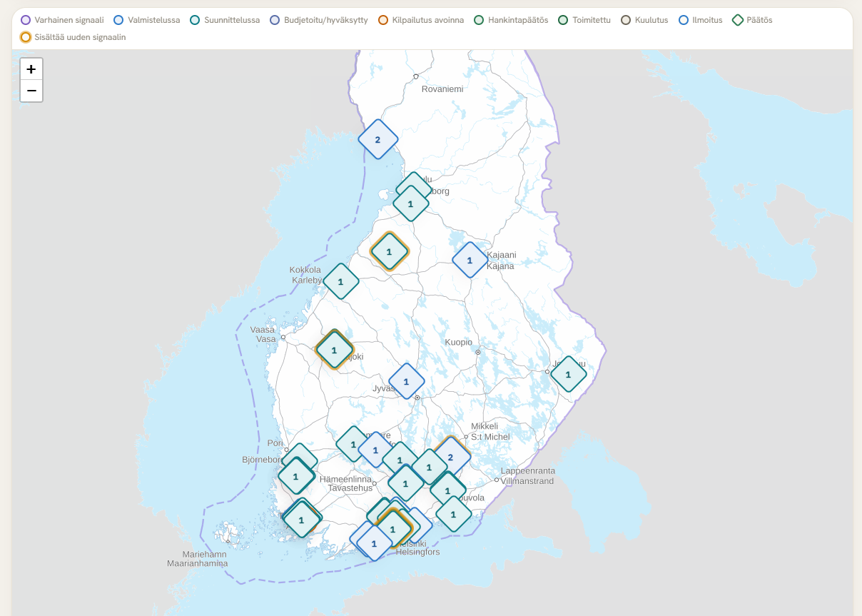This screenshot has width=862, height=616.
Task: Open the blue marker numbered 1 at Tampere
Action: [x=375, y=450]
